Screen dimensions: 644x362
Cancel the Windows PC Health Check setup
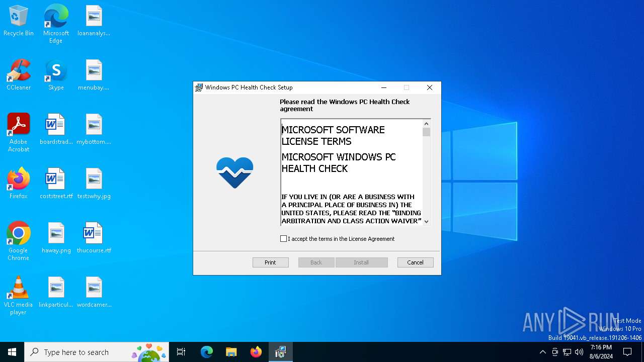pos(415,262)
